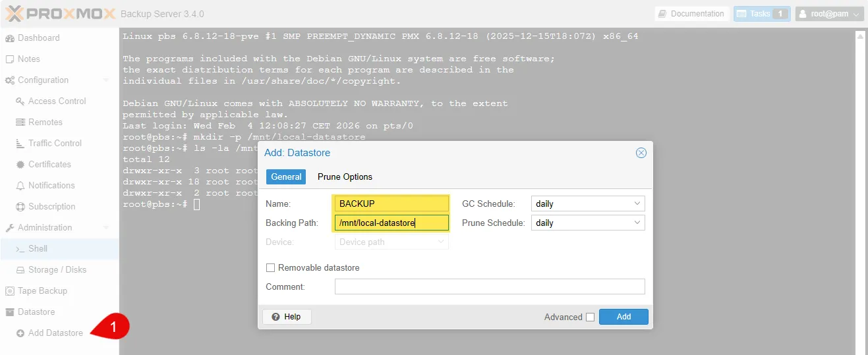Collapse the Configuration sidebar section
This screenshot has height=355, width=868.
pos(106,80)
